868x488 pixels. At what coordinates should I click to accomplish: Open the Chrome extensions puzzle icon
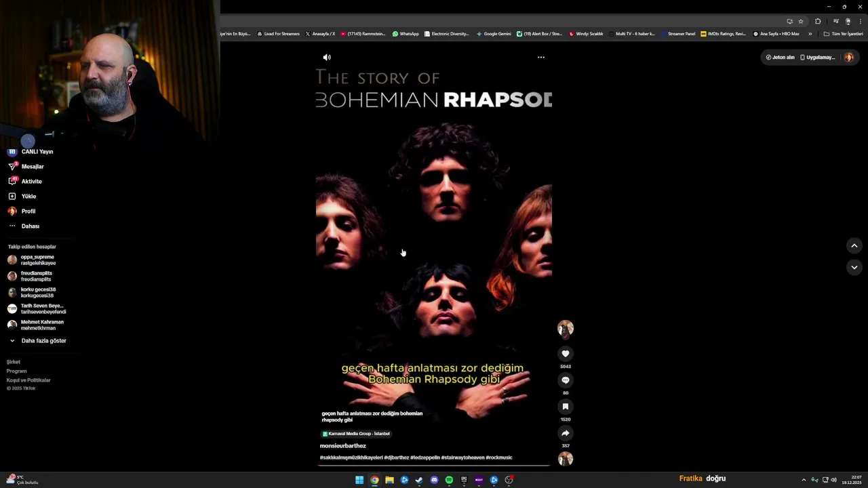818,21
